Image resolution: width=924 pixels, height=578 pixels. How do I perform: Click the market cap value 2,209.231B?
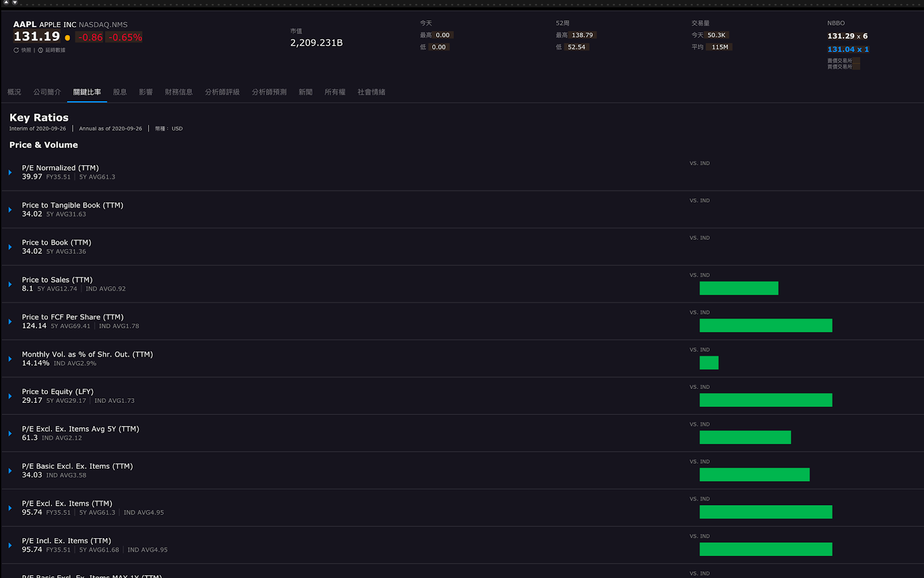(x=316, y=43)
